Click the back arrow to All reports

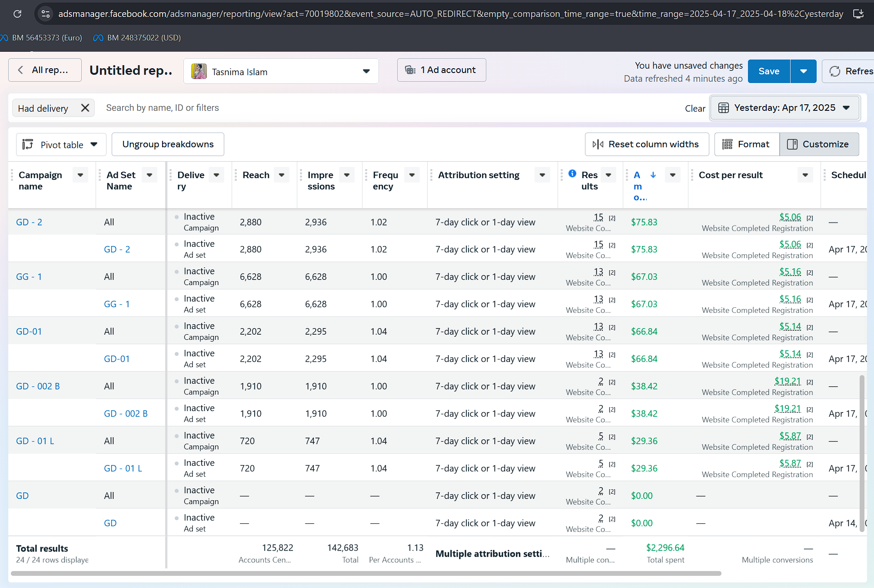[20, 70]
